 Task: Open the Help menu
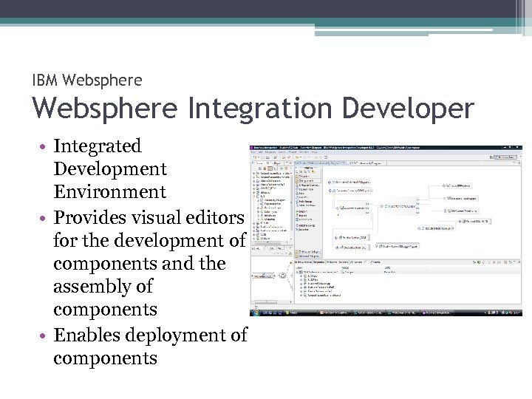(x=315, y=152)
